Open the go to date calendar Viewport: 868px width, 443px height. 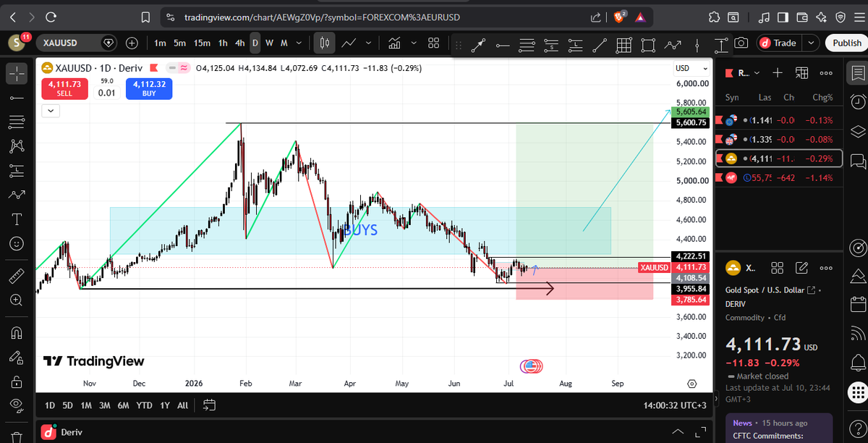pyautogui.click(x=210, y=405)
